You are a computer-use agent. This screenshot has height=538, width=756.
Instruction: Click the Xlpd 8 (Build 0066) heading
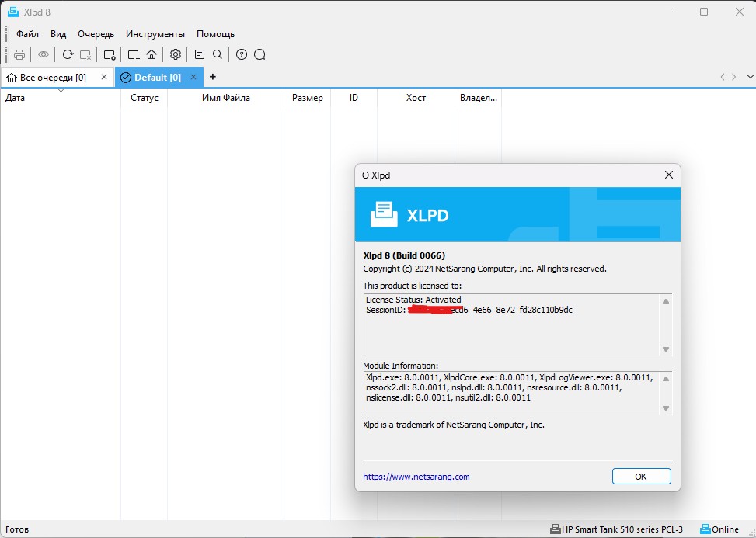[404, 255]
